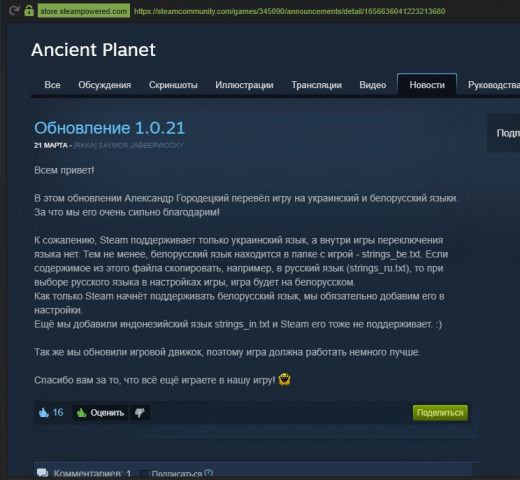The width and height of the screenshot is (520, 480).
Task: Switch to the Обсуждения tab
Action: pyautogui.click(x=105, y=85)
